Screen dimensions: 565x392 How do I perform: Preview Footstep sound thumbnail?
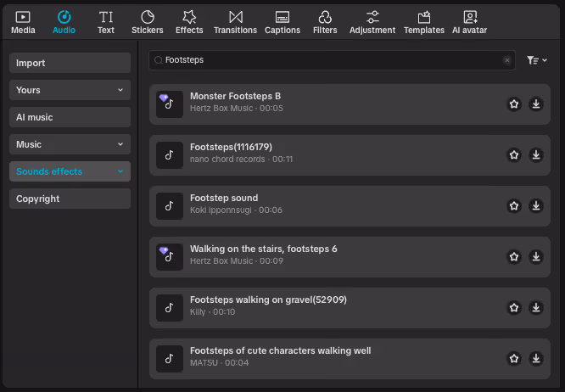[170, 206]
